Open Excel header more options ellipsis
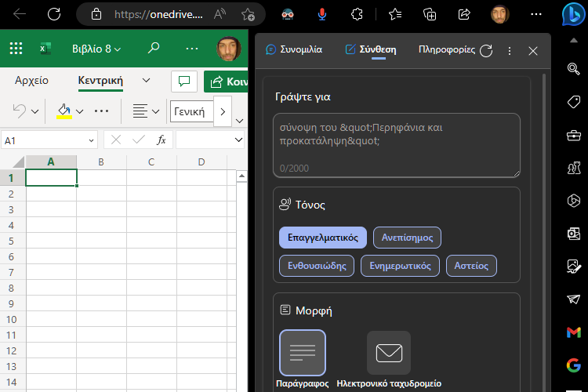The image size is (588, 392). pos(191,49)
